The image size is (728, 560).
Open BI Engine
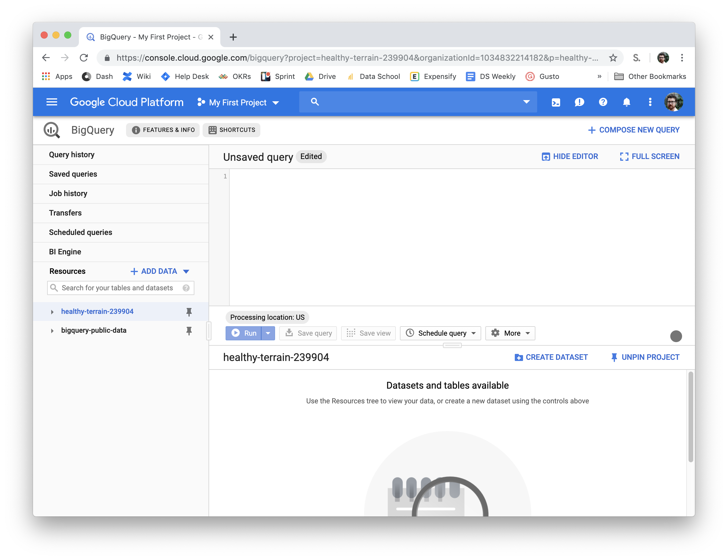pos(121,252)
